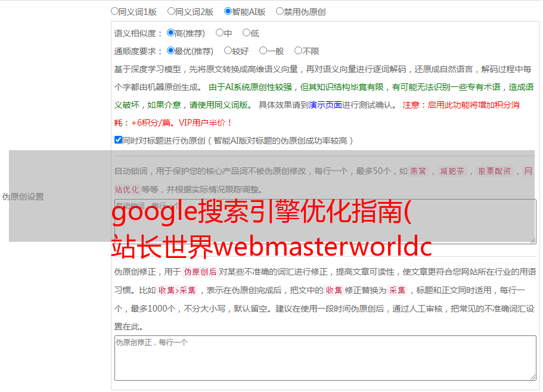Screen dimensions: 543x392
Task: Toggle the 同时对标题进行伪原创 checkbox
Action: point(118,140)
